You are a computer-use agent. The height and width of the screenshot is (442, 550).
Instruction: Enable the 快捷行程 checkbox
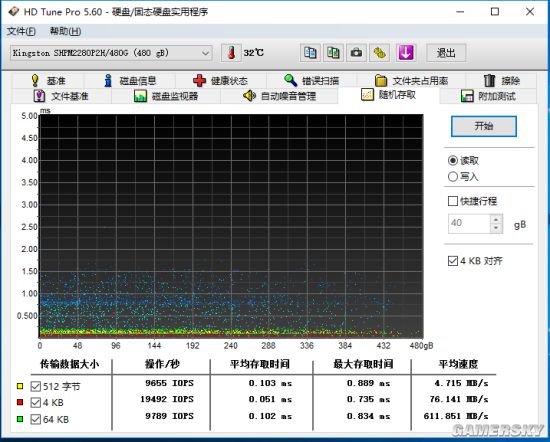[453, 201]
